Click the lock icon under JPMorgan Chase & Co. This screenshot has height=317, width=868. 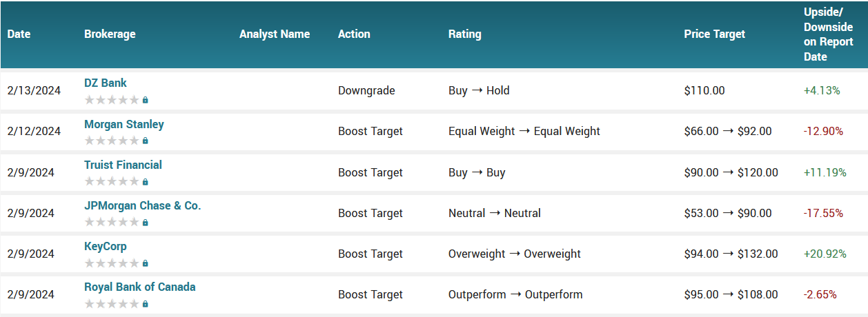145,223
